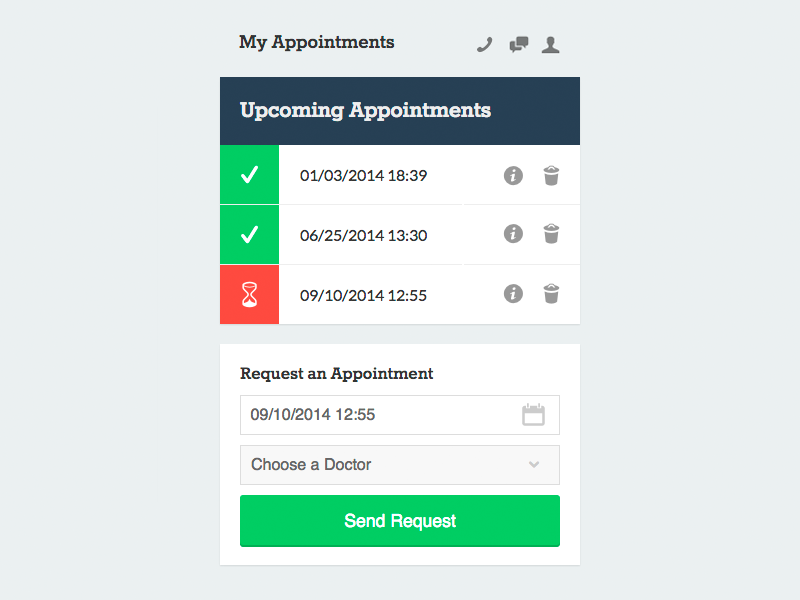Select the 01/03/2014 18:39 appointment row
This screenshot has width=800, height=600.
[364, 176]
